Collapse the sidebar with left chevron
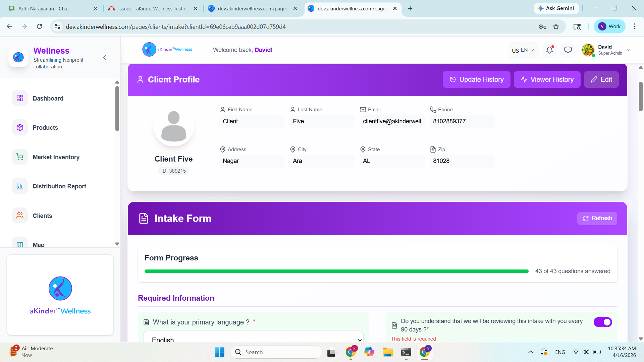 pos(105,58)
